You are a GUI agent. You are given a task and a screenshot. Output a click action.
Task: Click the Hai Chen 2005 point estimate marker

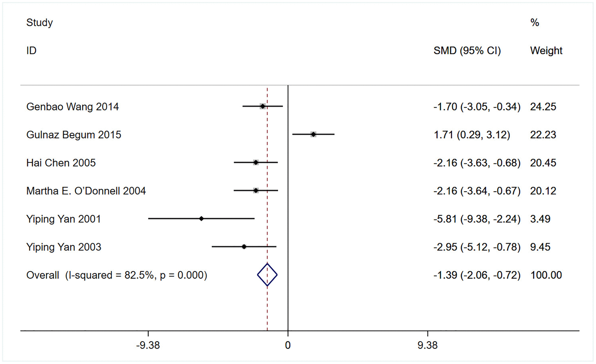[256, 162]
